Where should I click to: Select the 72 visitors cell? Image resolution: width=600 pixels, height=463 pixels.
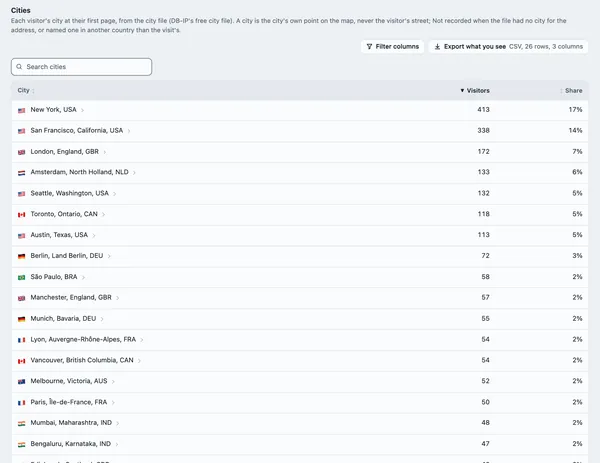486,255
